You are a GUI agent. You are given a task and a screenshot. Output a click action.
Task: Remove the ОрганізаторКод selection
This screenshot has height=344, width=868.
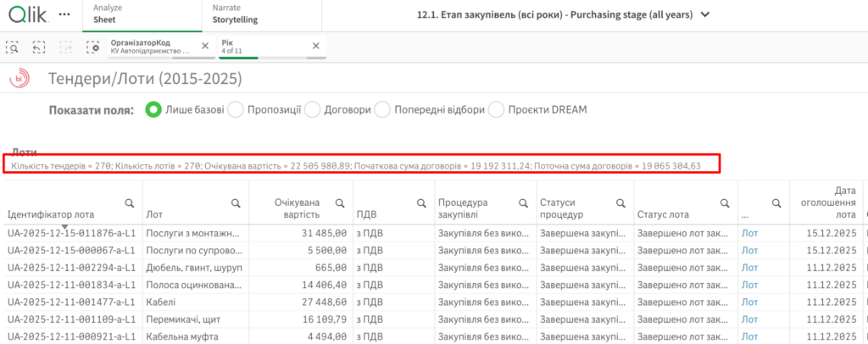click(204, 46)
